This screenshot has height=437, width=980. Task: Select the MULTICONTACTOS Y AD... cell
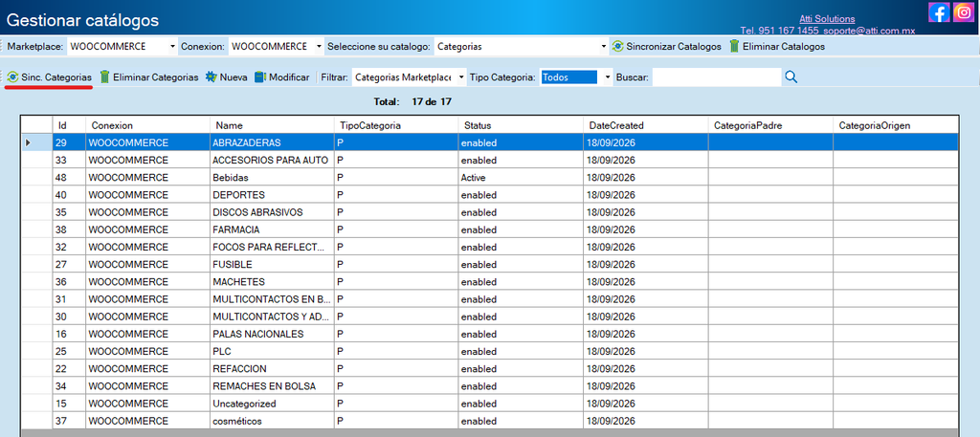tap(272, 317)
